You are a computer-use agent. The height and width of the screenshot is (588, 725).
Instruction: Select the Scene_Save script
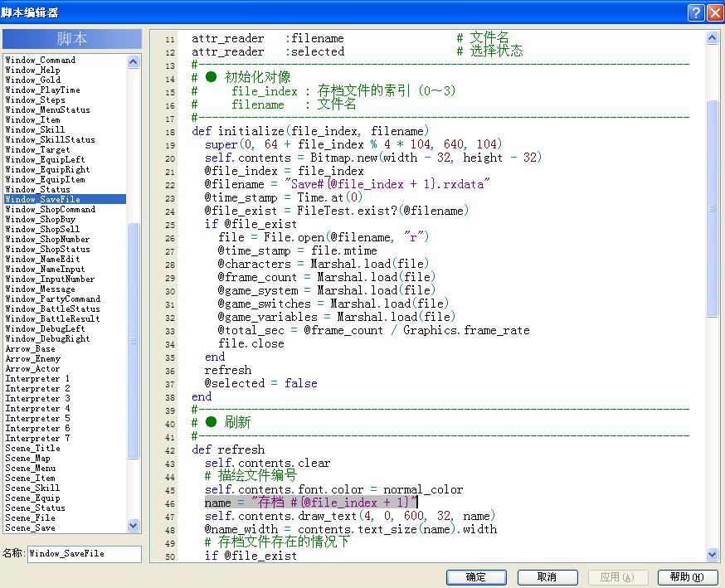pos(30,528)
